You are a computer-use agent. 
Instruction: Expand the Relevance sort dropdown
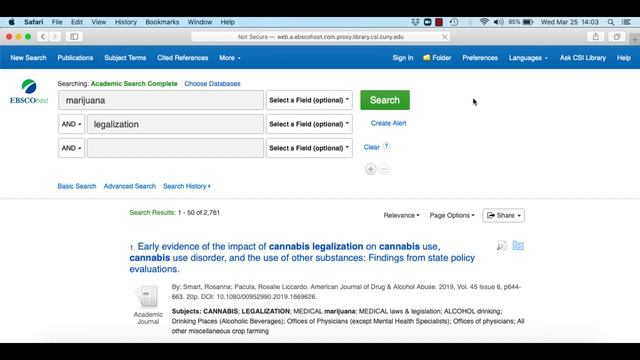pyautogui.click(x=401, y=215)
